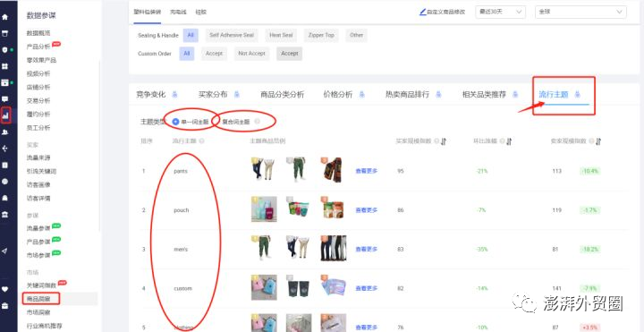Open 视频分析 in the sidebar menu
Screen dimensions: 644x332
[x=38, y=73]
